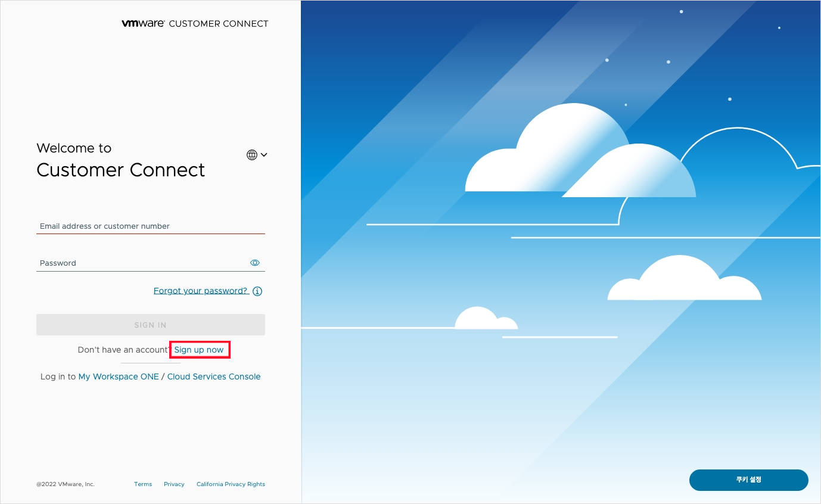Click the "Don't have an account?" text
The width and height of the screenshot is (821, 504).
[125, 350]
